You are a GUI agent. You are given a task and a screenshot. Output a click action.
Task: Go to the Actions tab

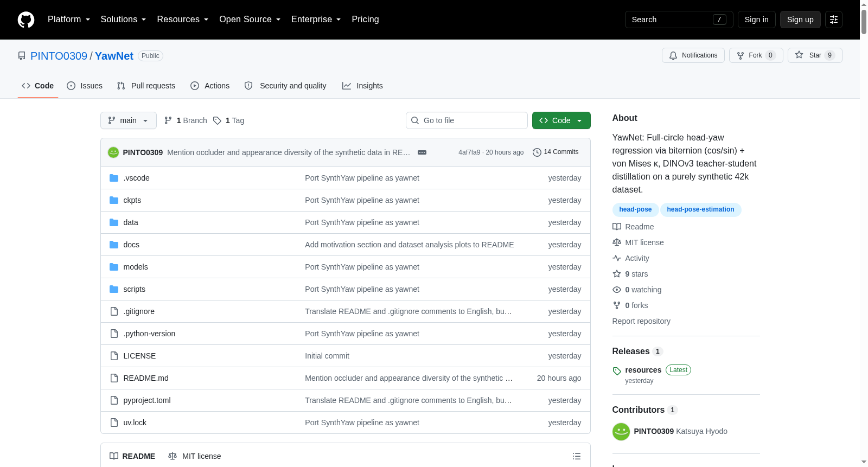(210, 86)
